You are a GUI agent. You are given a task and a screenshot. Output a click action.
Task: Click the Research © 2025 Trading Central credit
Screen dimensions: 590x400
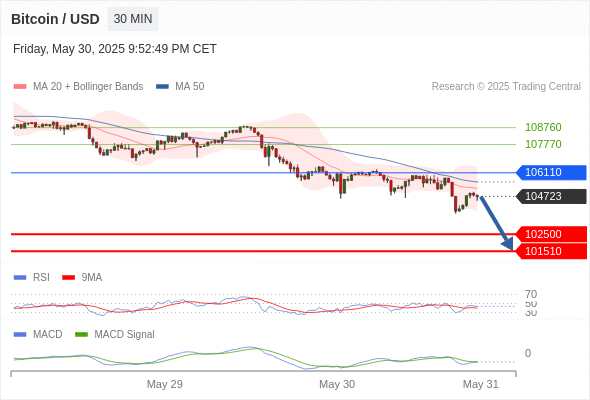coord(506,87)
